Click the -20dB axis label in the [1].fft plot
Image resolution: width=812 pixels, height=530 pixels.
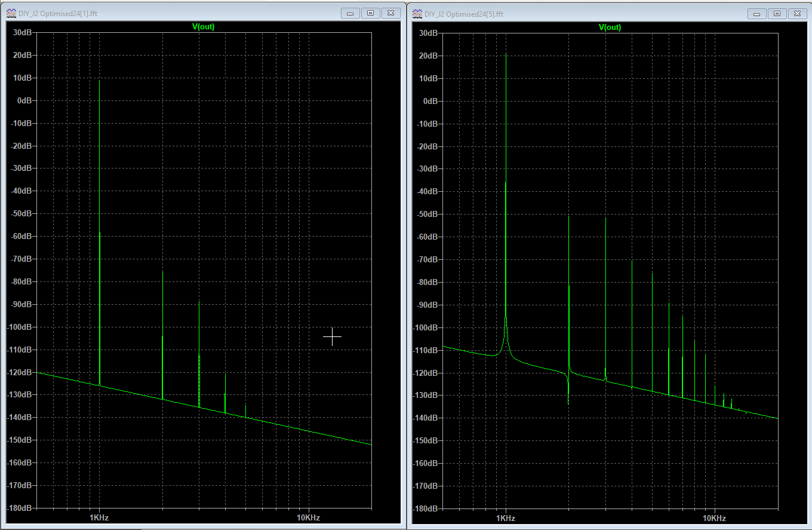coord(21,146)
